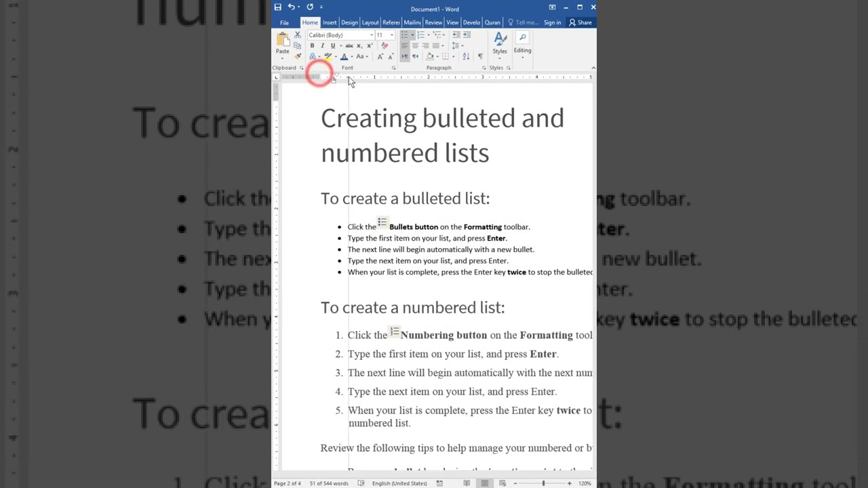Screen dimensions: 868x488
Task: Toggle Strikethrough formatting
Action: click(349, 45)
